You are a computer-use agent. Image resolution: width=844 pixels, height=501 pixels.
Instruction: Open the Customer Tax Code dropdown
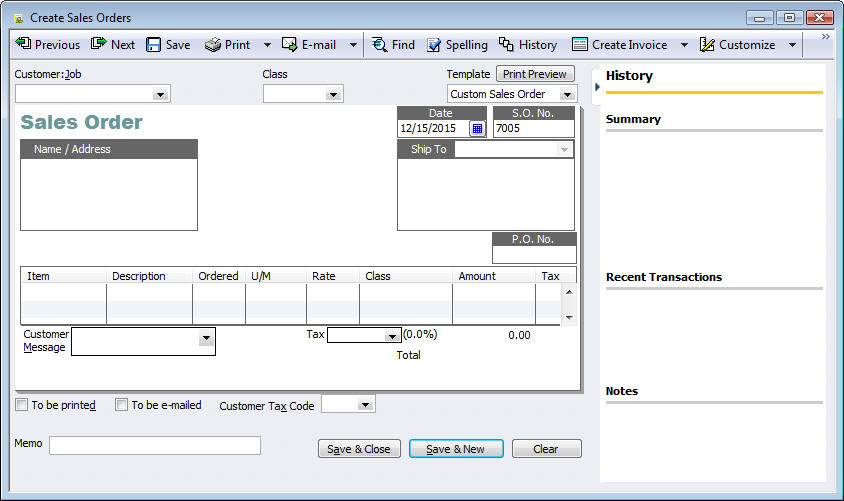(x=365, y=405)
